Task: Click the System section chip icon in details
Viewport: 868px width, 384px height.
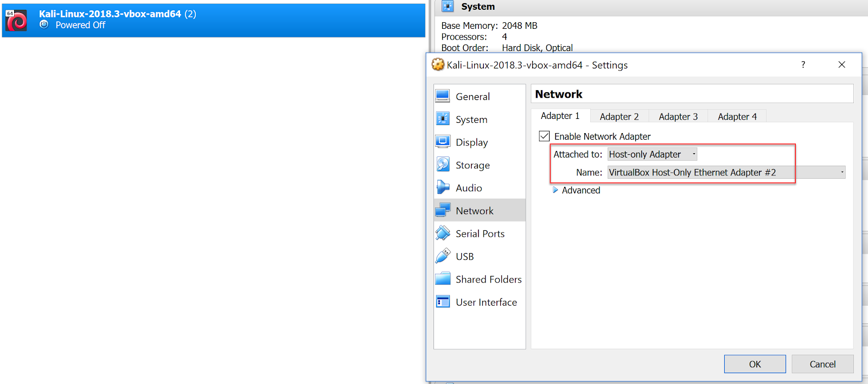Action: click(x=448, y=6)
